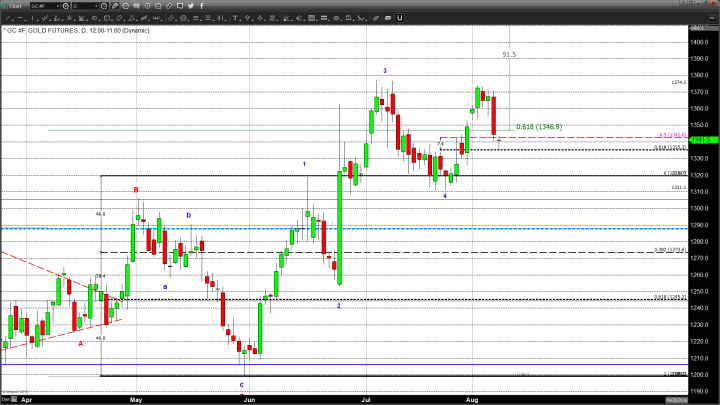Screen dimensions: 720x405
Task: Click the clock icon next to interval box
Action: point(104,6)
